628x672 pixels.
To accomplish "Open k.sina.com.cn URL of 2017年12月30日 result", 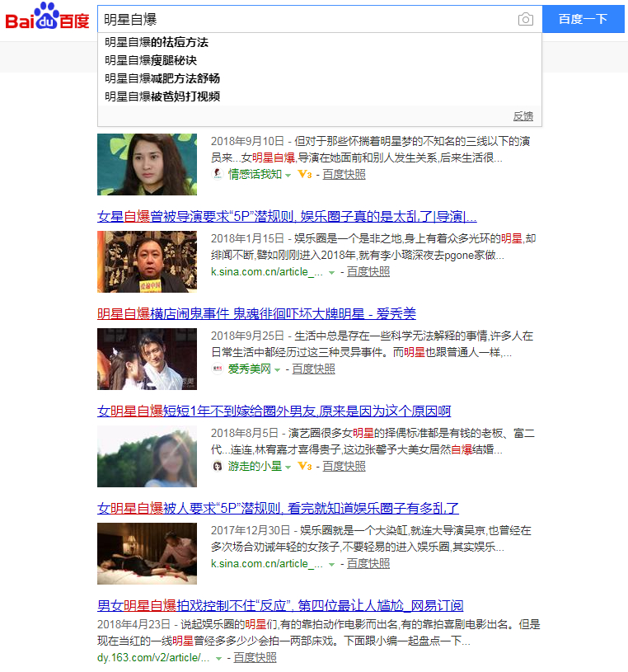I will coord(266,563).
